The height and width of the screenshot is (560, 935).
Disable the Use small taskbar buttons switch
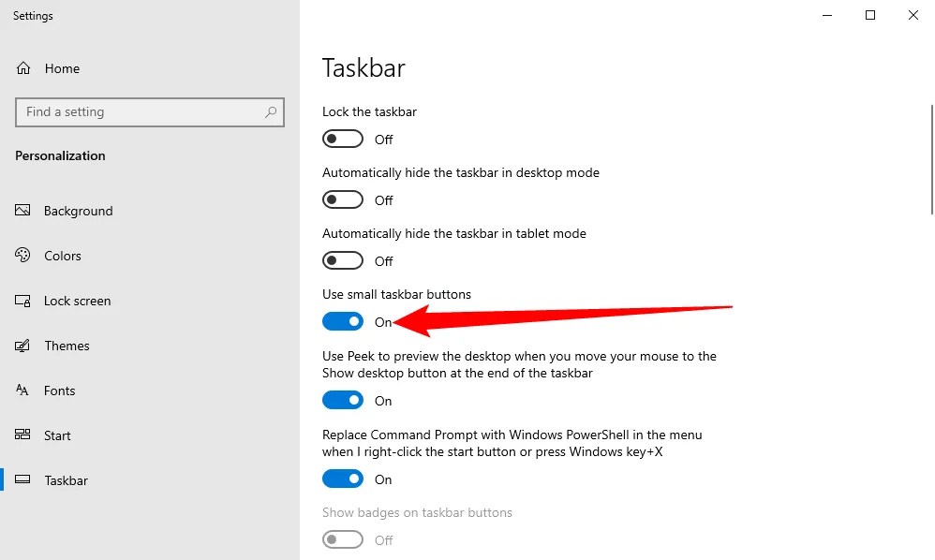pyautogui.click(x=343, y=321)
